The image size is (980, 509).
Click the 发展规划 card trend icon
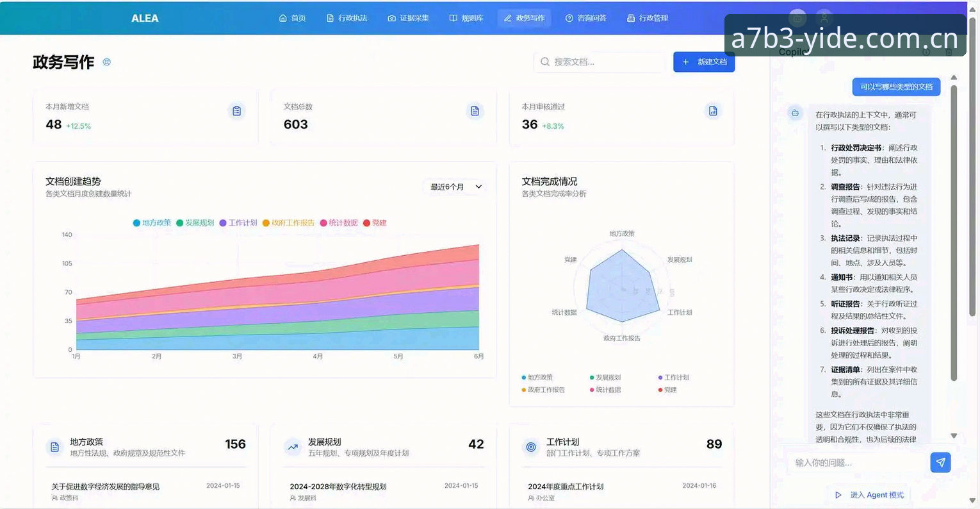(x=293, y=447)
